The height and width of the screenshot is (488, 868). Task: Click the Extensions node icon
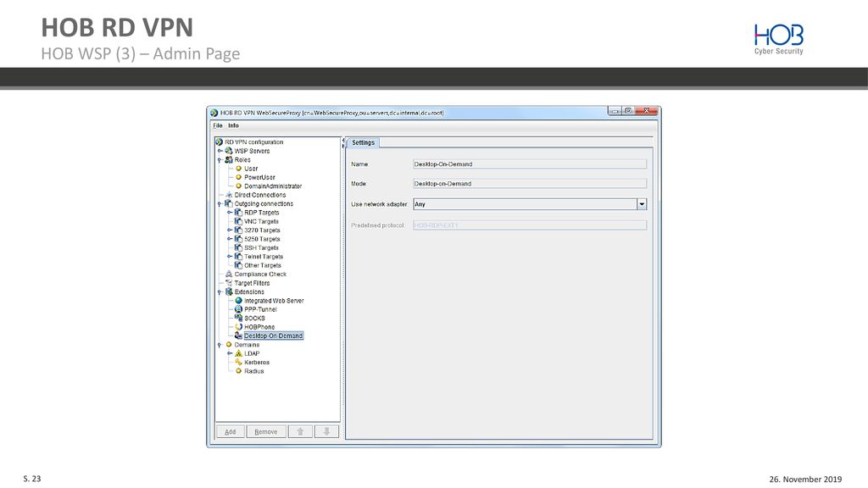point(229,291)
